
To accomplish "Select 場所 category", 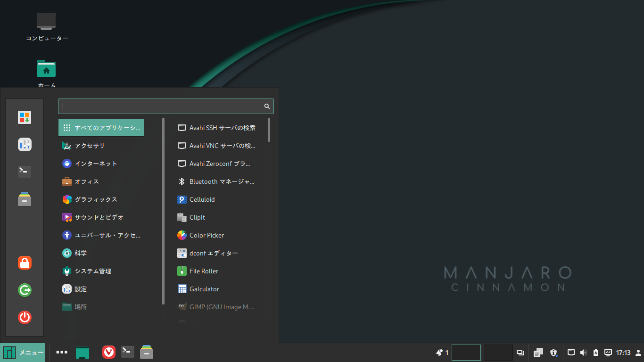I will (101, 307).
